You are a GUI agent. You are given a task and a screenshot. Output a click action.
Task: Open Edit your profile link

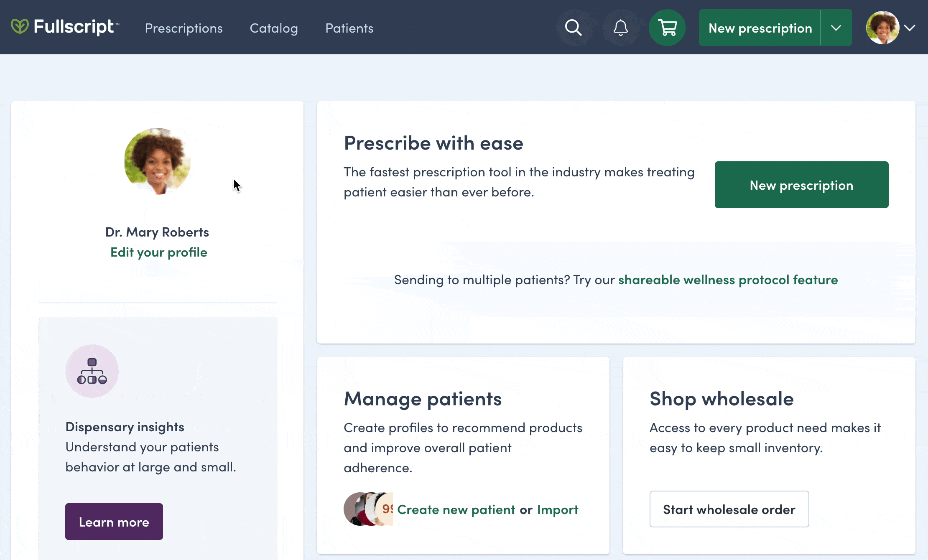[158, 252]
